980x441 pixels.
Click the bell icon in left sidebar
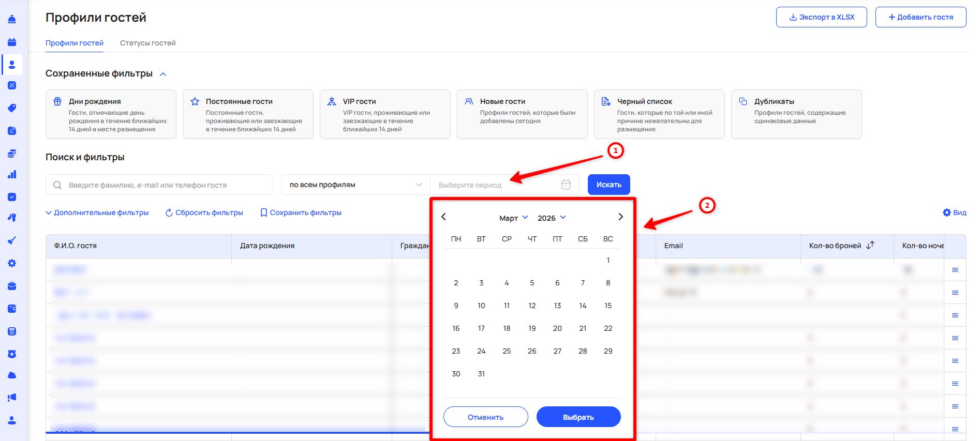pyautogui.click(x=12, y=20)
